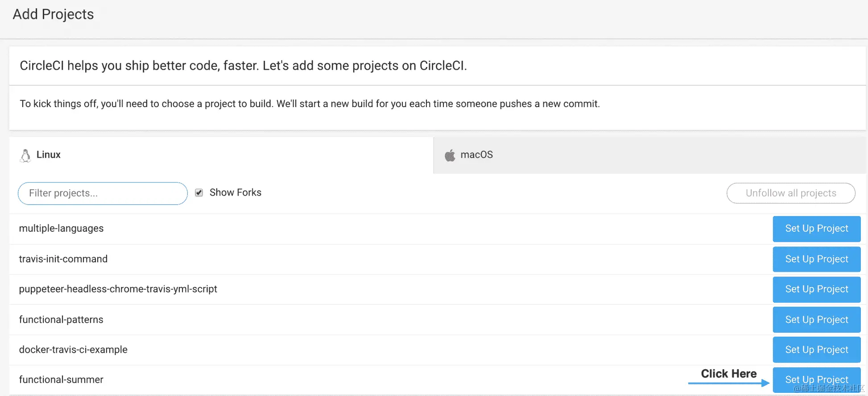The height and width of the screenshot is (396, 868).
Task: Click the macOS apple icon
Action: coord(450,155)
